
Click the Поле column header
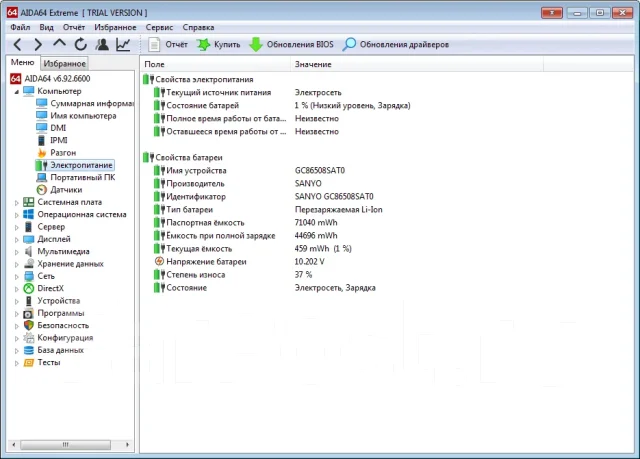215,64
